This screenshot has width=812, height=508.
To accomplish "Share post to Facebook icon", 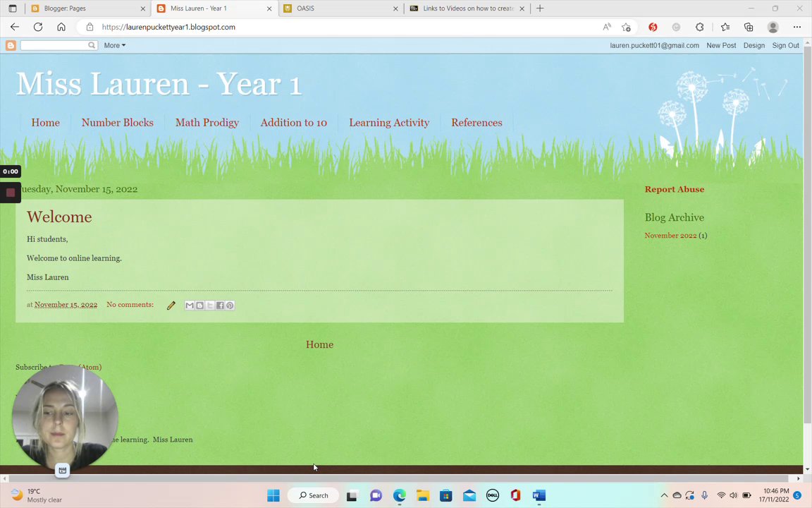I will pos(220,306).
